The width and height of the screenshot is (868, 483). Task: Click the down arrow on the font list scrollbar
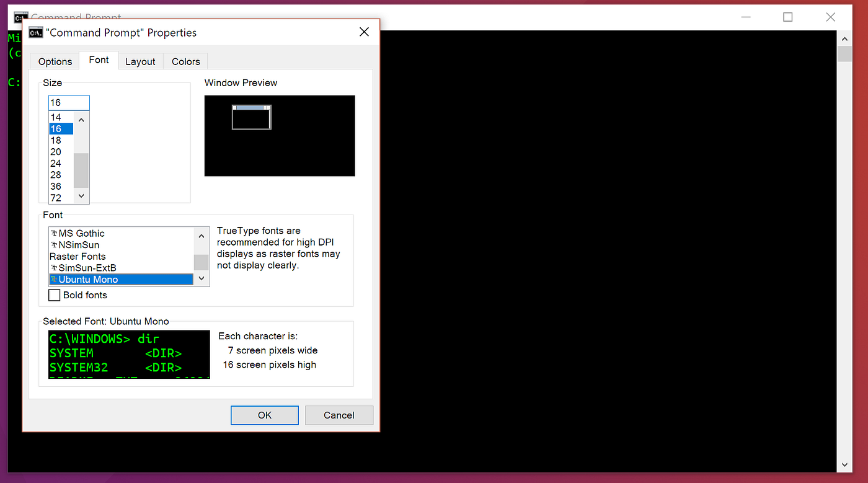pos(201,278)
